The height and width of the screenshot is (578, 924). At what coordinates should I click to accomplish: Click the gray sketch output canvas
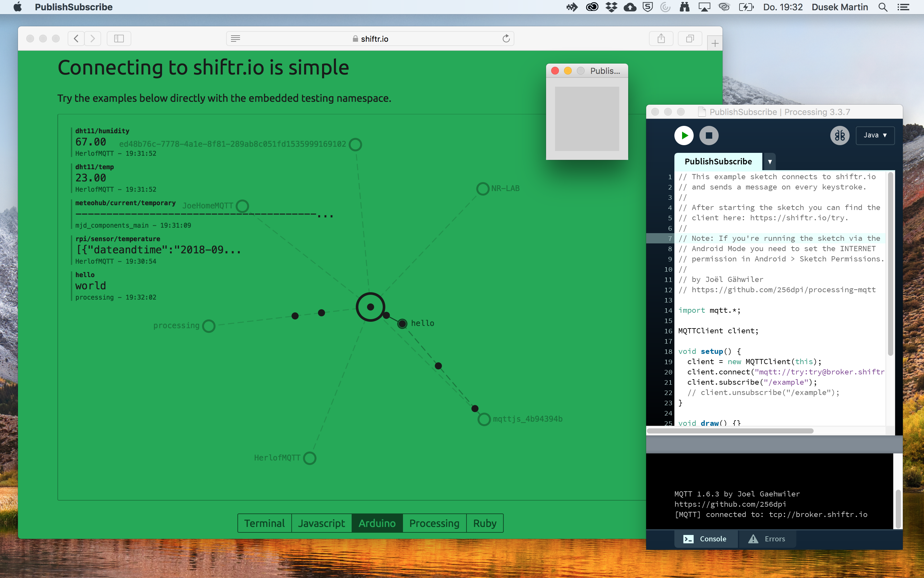pos(586,118)
